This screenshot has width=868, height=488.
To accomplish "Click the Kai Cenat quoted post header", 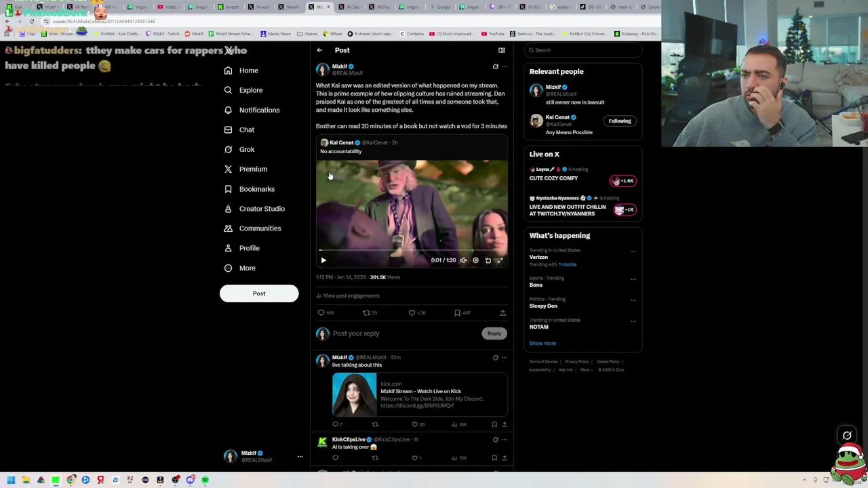I will tap(359, 143).
